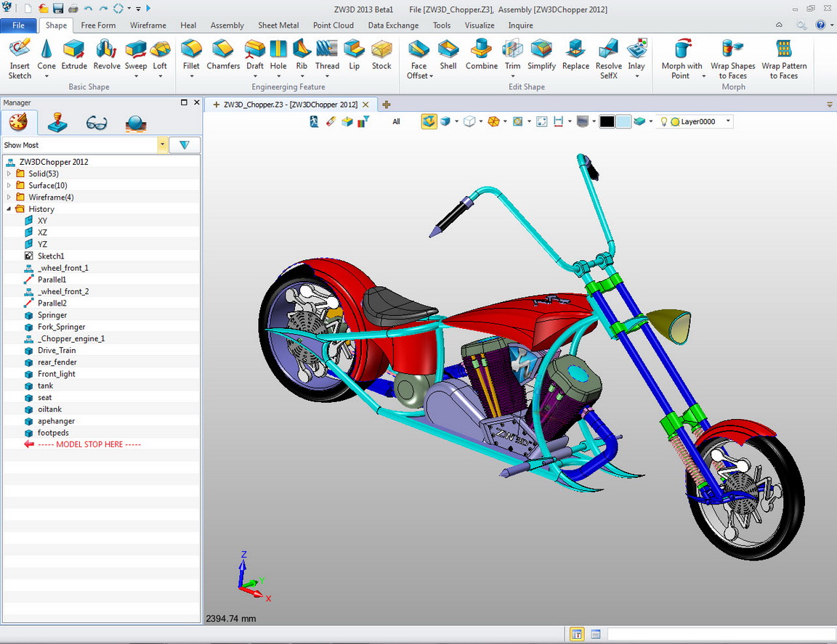The height and width of the screenshot is (644, 837).
Task: Click the Morph with Point button
Action: coord(682,59)
